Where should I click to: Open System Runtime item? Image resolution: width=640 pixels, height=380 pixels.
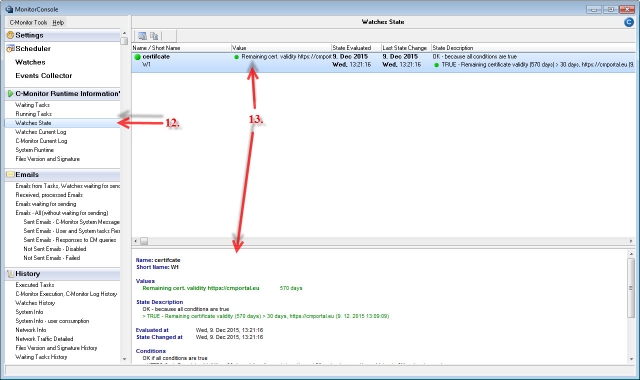coord(35,150)
